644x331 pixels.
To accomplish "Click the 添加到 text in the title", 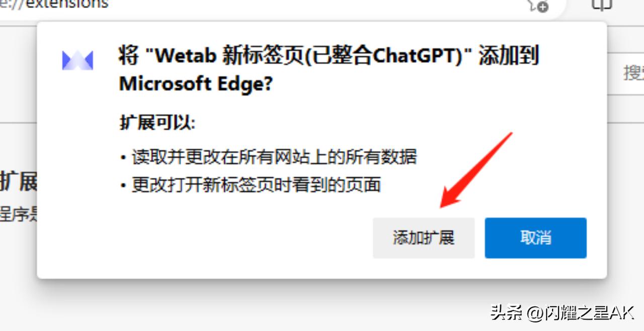I will [x=508, y=55].
